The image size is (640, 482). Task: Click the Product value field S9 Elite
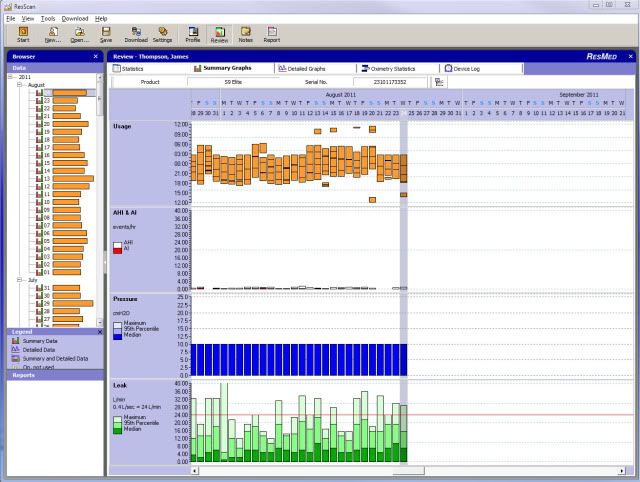[233, 82]
